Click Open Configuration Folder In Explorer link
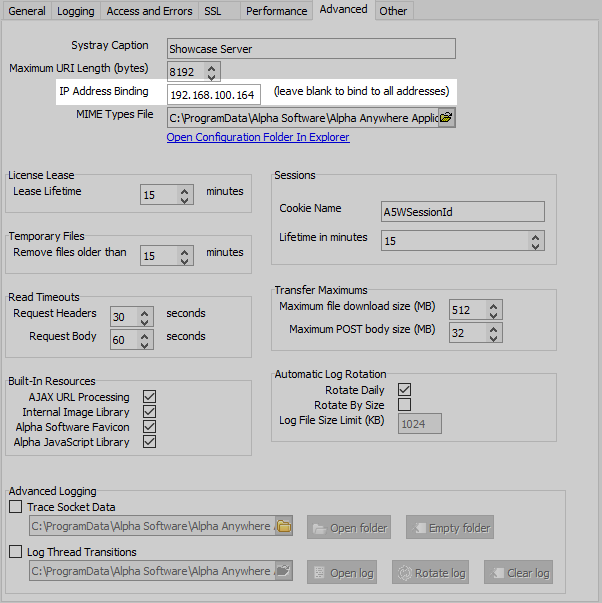This screenshot has width=602, height=603. pyautogui.click(x=258, y=137)
